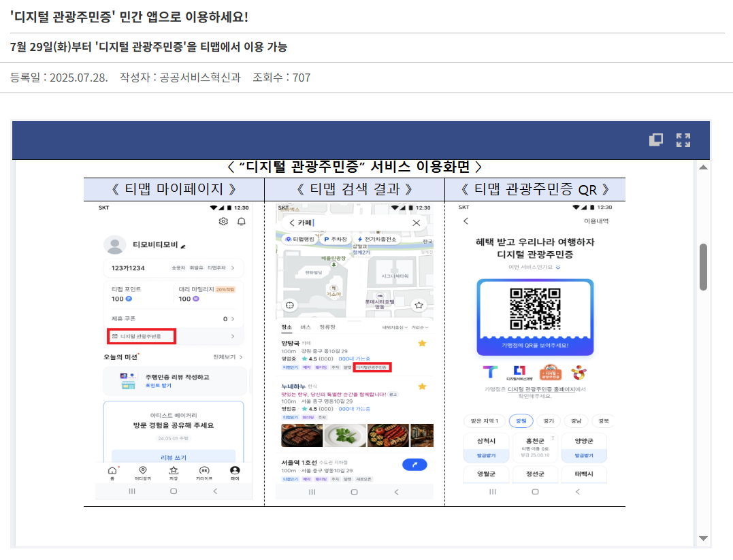
Task: Open the green herb plate thumbnail
Action: coord(345,435)
